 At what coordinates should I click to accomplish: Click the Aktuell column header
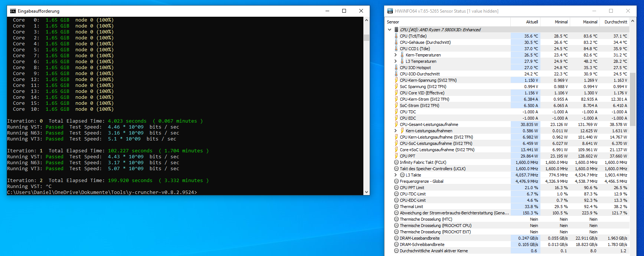(x=525, y=22)
